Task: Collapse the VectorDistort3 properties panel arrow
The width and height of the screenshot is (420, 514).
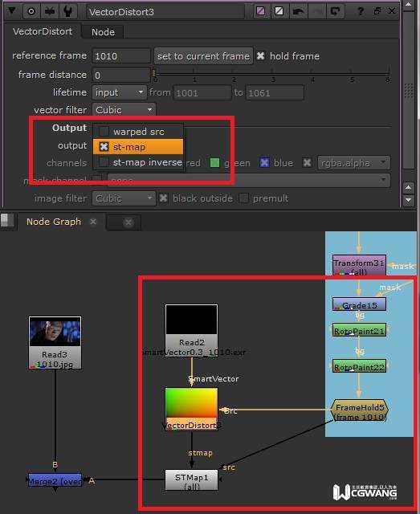Action: (11, 10)
